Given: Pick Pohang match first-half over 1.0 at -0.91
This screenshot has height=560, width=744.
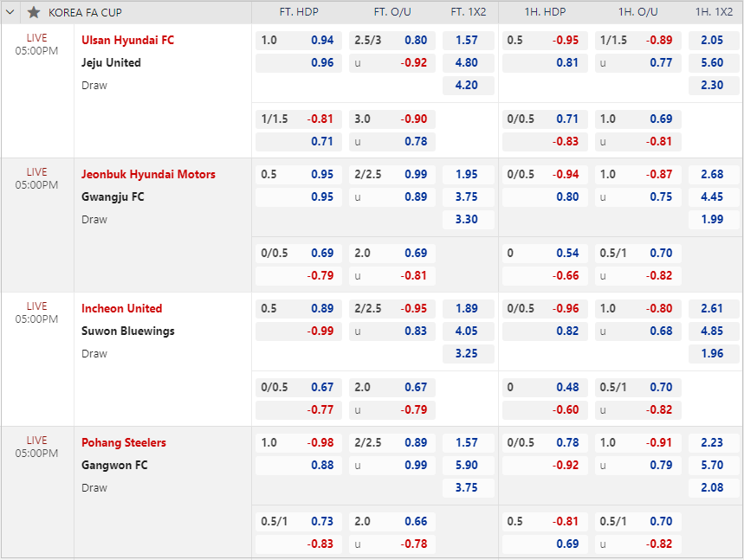Looking at the screenshot, I should (x=637, y=443).
